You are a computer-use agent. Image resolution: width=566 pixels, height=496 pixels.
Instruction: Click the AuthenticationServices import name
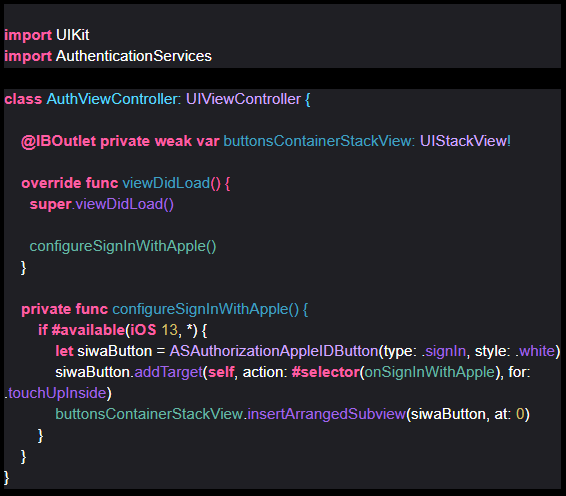[134, 56]
